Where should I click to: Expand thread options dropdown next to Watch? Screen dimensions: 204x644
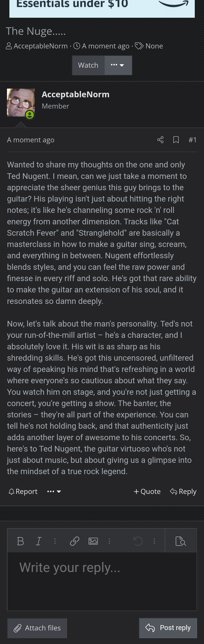click(118, 65)
